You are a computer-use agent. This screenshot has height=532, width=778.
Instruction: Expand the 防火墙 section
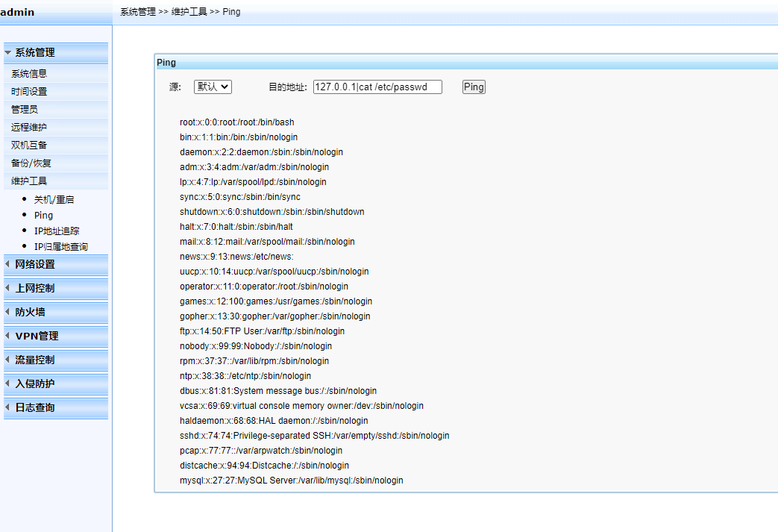point(55,312)
